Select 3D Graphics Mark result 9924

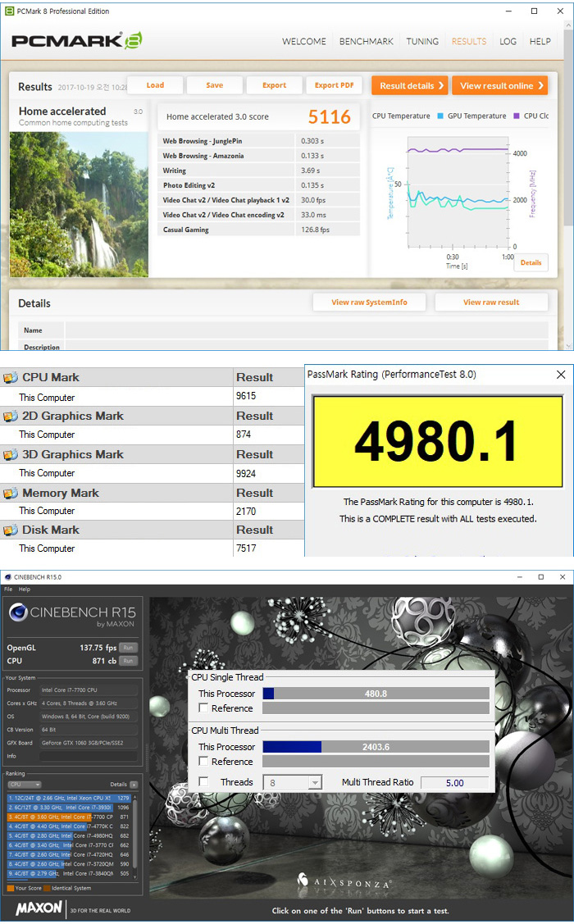[x=246, y=474]
